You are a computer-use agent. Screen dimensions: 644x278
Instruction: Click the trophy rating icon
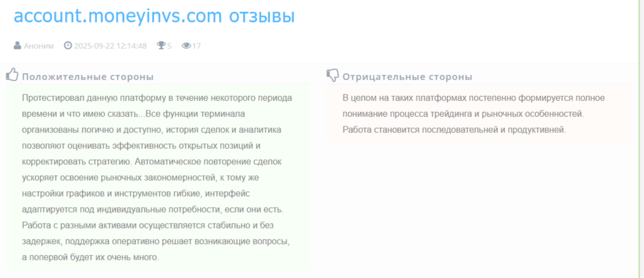pyautogui.click(x=161, y=45)
